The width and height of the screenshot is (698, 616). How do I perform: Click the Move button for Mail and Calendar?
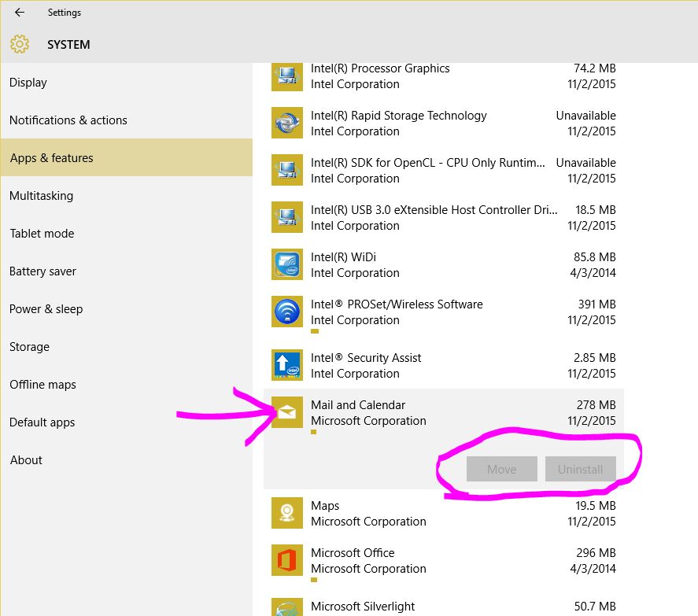(x=502, y=469)
